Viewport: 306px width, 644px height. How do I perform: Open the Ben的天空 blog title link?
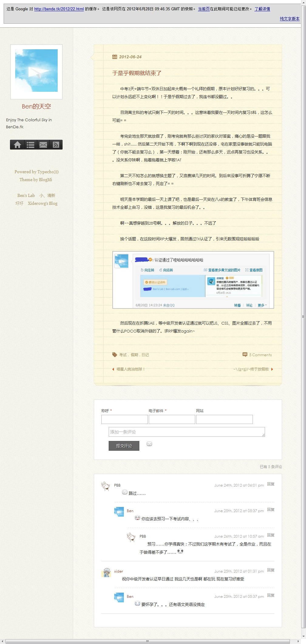click(36, 106)
